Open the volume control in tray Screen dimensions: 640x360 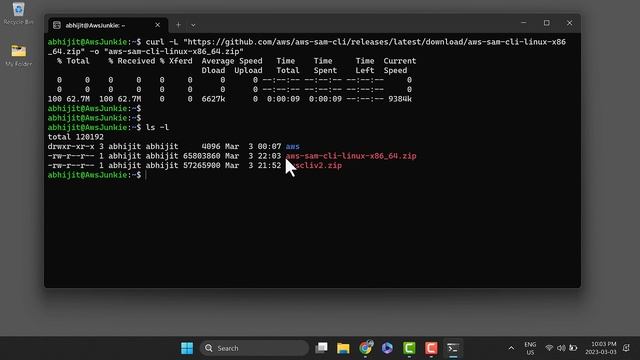tap(561, 348)
